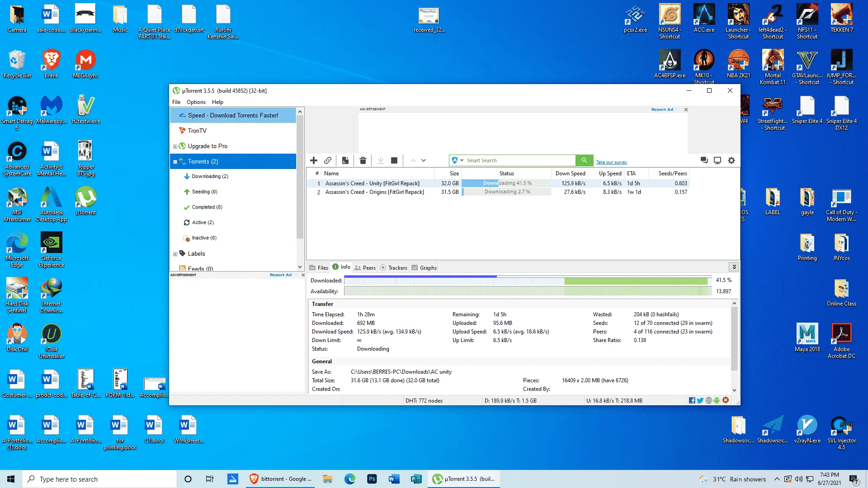Switch to the Files tab
The image size is (868, 488).
point(319,267)
